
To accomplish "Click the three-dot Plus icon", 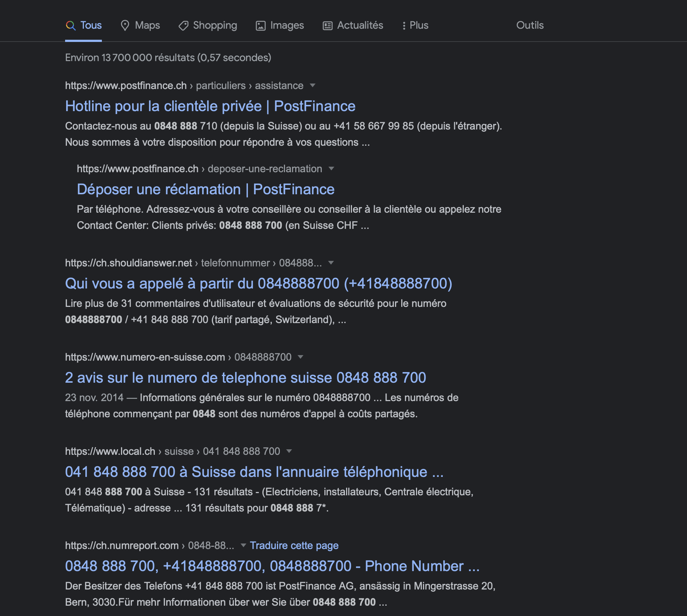I will 404,25.
